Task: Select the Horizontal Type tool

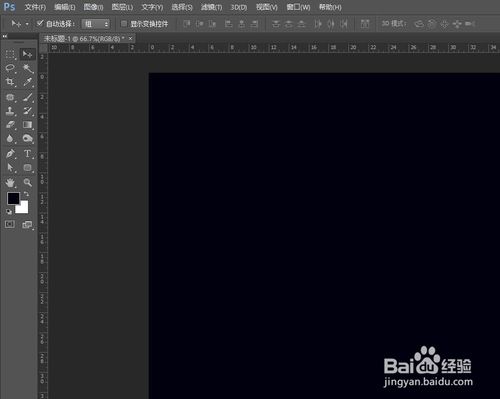Action: click(x=28, y=154)
